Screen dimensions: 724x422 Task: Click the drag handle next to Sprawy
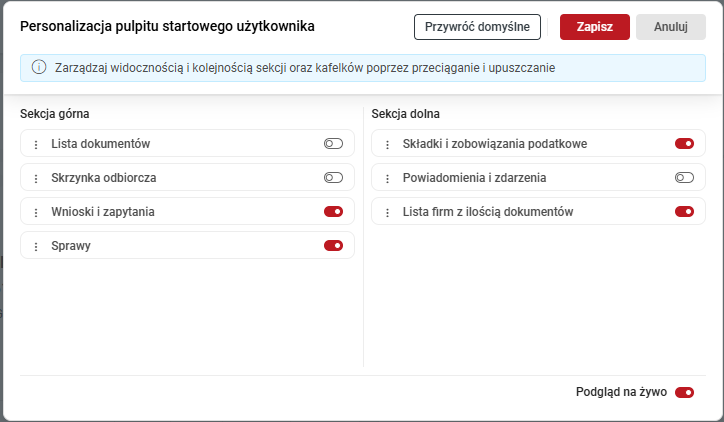pyautogui.click(x=36, y=247)
